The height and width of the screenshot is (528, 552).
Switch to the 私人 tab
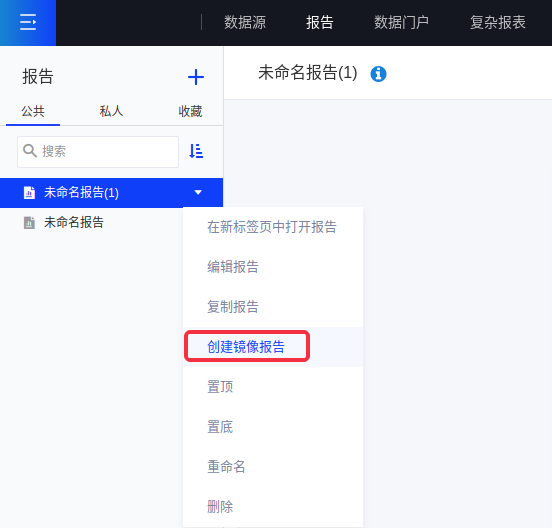pyautogui.click(x=111, y=111)
